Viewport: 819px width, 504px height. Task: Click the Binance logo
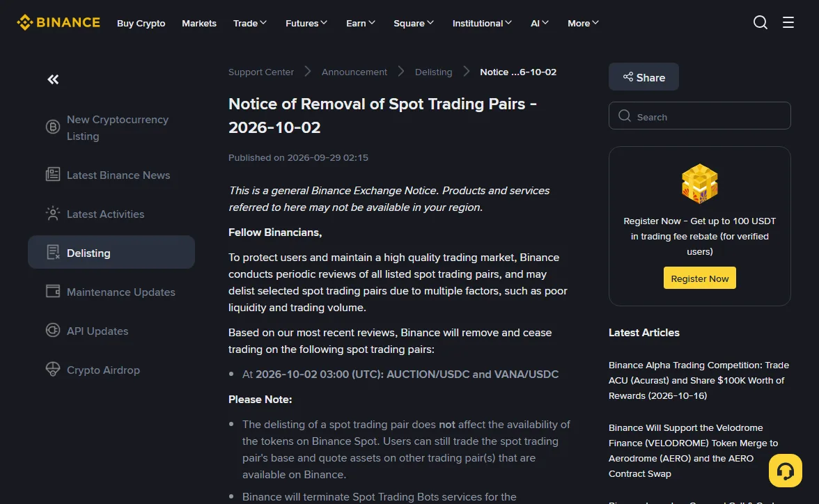point(58,22)
